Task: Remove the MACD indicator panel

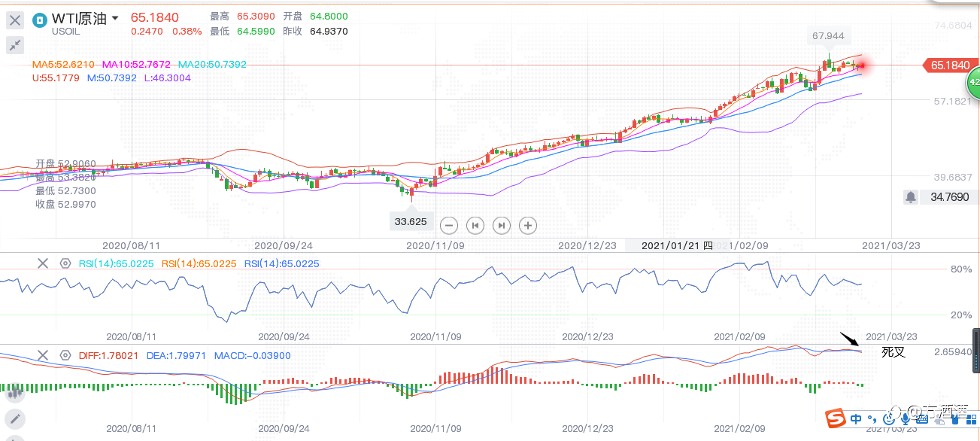Action: (43, 355)
